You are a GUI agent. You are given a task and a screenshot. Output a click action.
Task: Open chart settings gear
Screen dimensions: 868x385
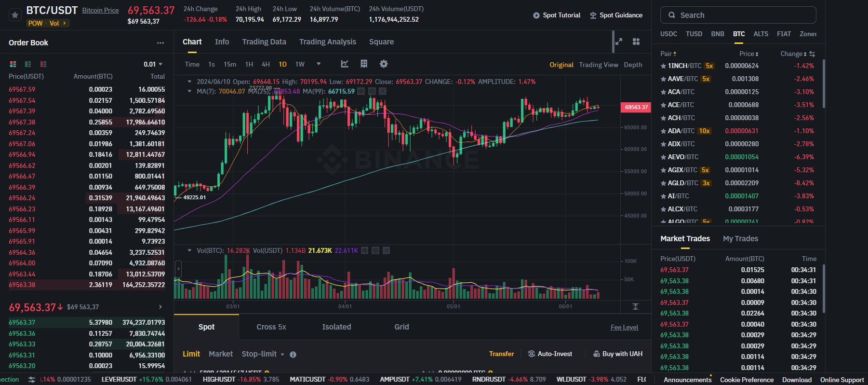click(x=384, y=64)
